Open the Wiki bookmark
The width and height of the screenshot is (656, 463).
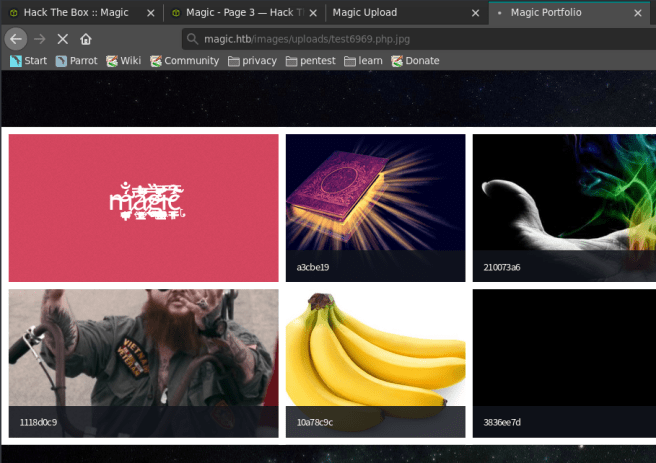pyautogui.click(x=124, y=61)
